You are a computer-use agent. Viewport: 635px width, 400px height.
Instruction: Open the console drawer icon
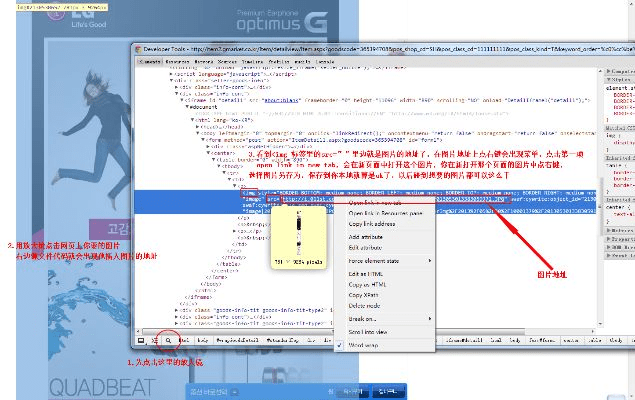click(156, 341)
